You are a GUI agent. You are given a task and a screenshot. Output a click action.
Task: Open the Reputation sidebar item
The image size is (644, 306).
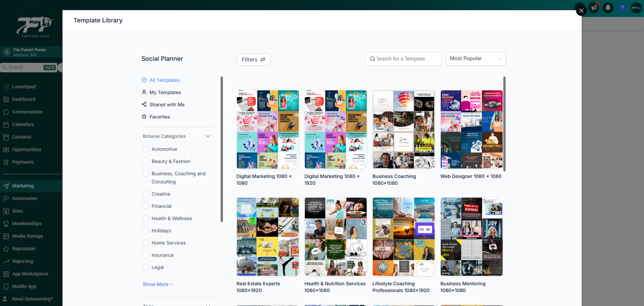[23, 249]
